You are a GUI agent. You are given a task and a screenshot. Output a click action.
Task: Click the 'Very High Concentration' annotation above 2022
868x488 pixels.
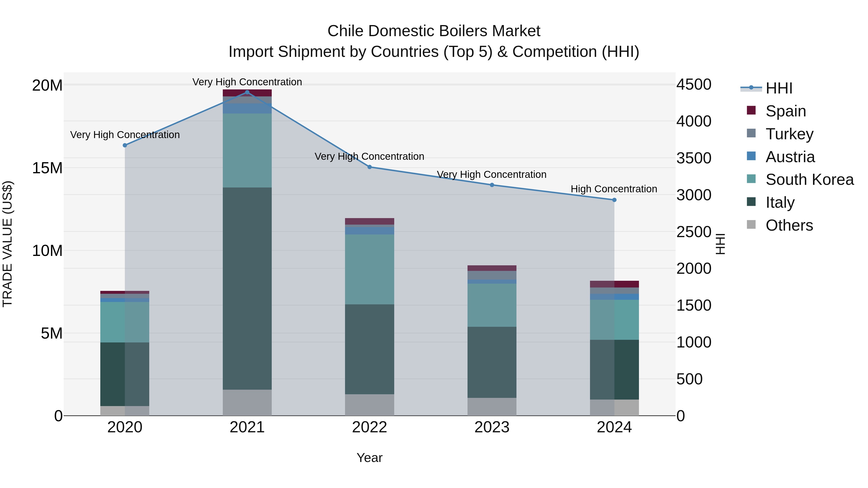coord(369,157)
